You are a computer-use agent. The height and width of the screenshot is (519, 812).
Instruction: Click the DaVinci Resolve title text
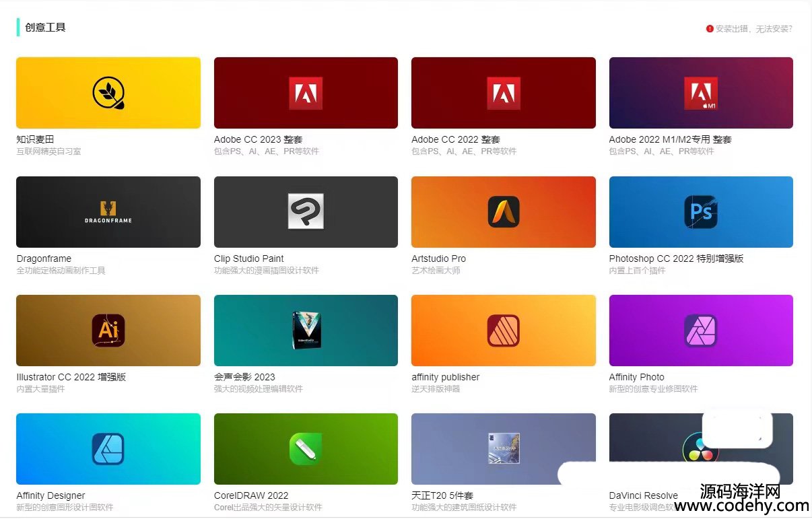644,495
